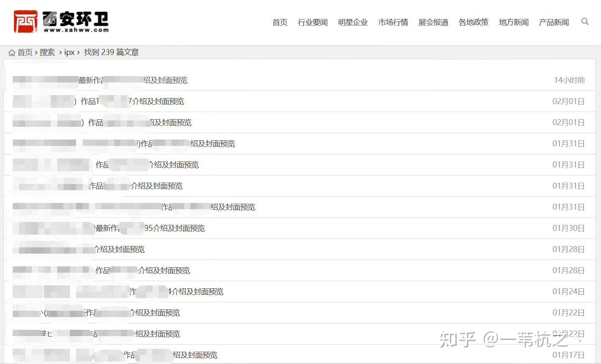
Task: Open the article dated 01月17日
Action: [115, 355]
